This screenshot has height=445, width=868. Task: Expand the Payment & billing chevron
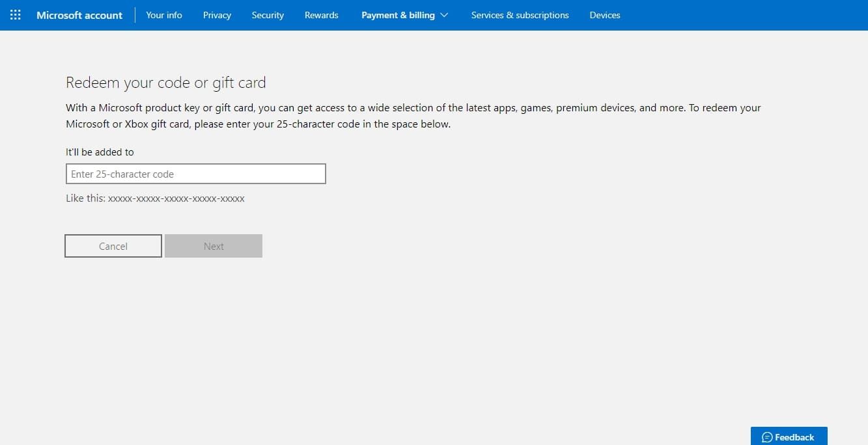pos(445,15)
